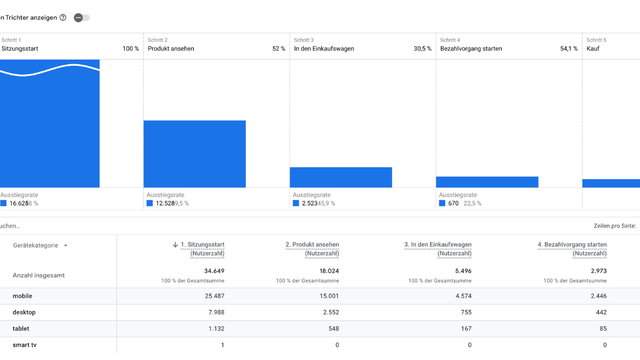Viewport: 640px width, 360px height.
Task: Sort by the 3. In den Einkaufswagen column header
Action: click(438, 249)
